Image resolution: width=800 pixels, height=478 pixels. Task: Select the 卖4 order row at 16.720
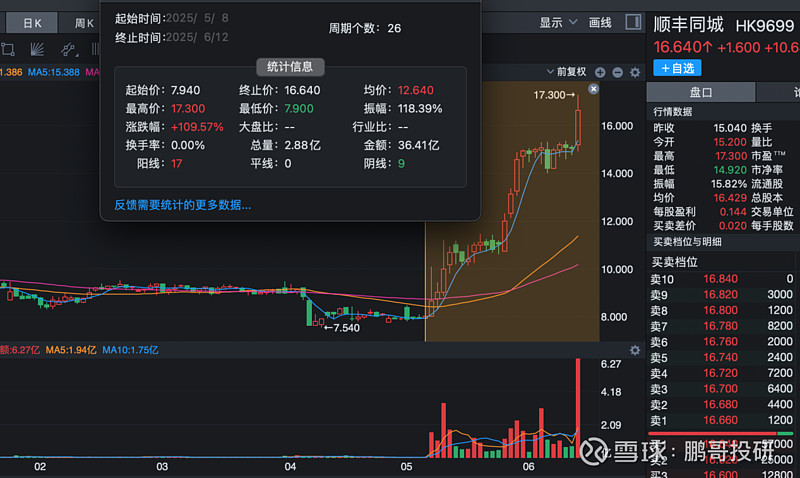[722, 373]
